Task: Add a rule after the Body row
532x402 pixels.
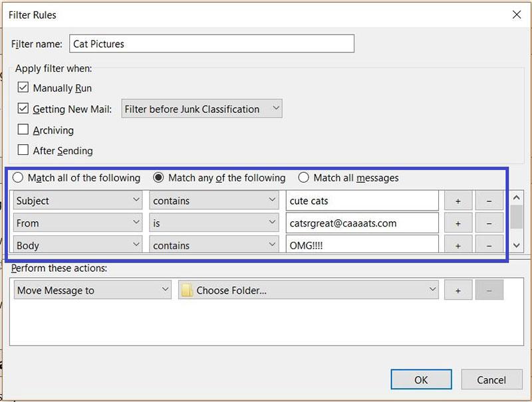Action: [x=458, y=245]
